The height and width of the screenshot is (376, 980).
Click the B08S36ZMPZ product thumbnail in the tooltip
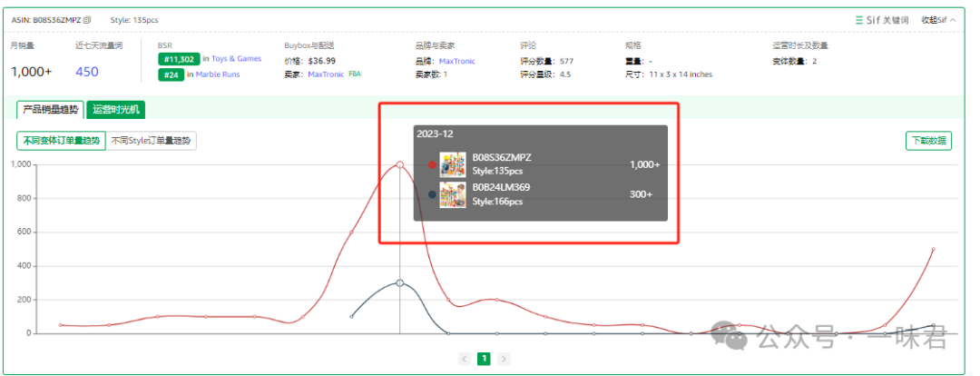[453, 164]
